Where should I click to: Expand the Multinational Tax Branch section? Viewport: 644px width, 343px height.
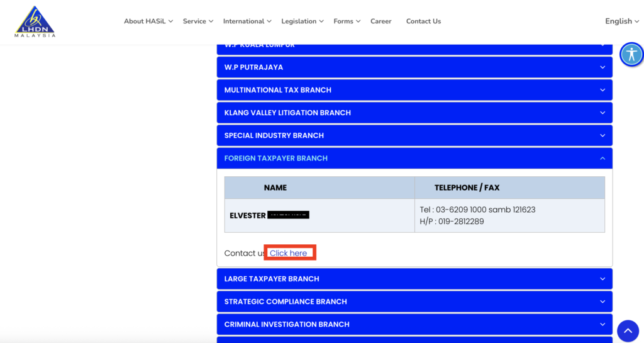pos(414,90)
